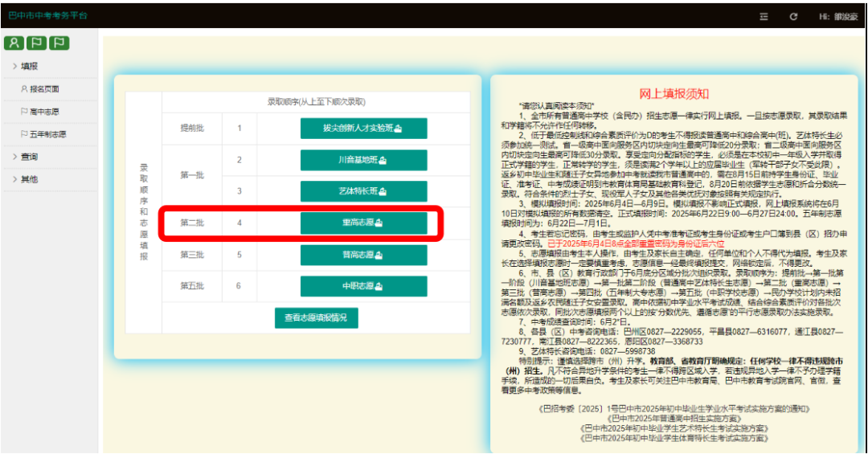Open the user greeting "Hi" account menu
Screen dimensions: 868x454
(x=837, y=16)
